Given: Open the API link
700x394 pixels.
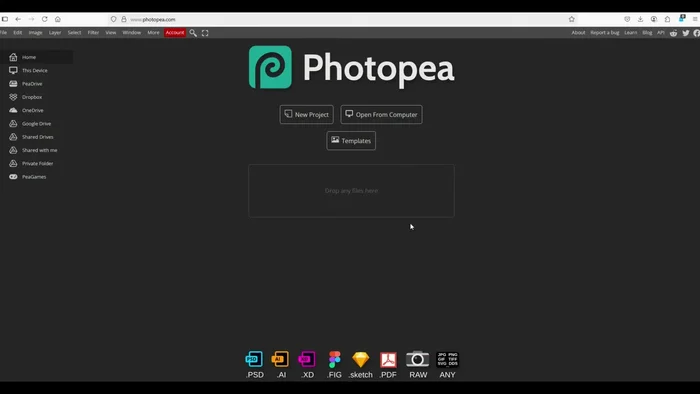Looking at the screenshot, I should point(661,33).
